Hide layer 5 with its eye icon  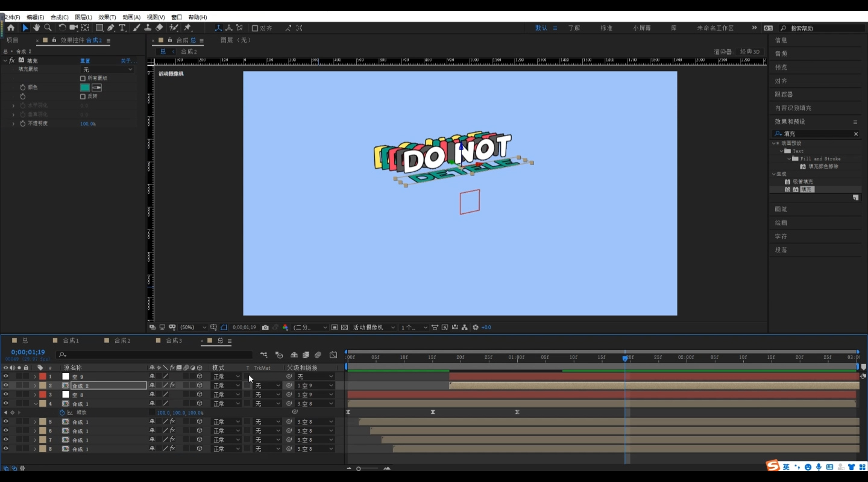coord(6,422)
